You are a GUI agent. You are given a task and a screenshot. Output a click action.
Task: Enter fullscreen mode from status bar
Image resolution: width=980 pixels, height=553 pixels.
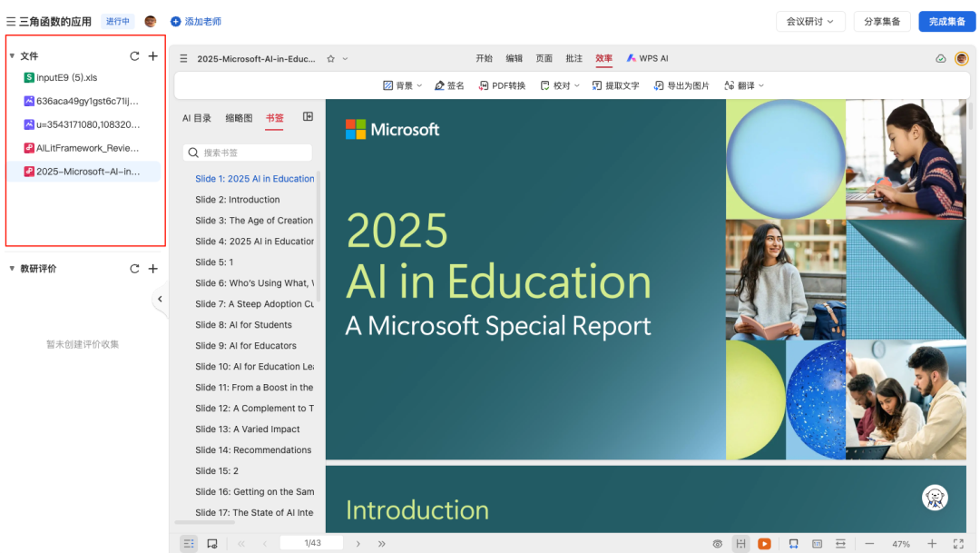tap(958, 544)
